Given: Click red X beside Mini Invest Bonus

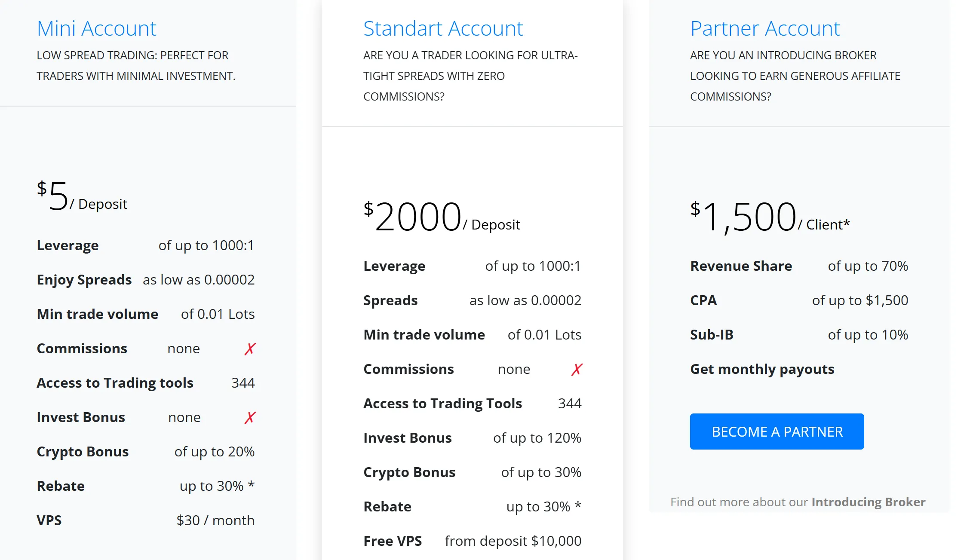Looking at the screenshot, I should point(250,417).
